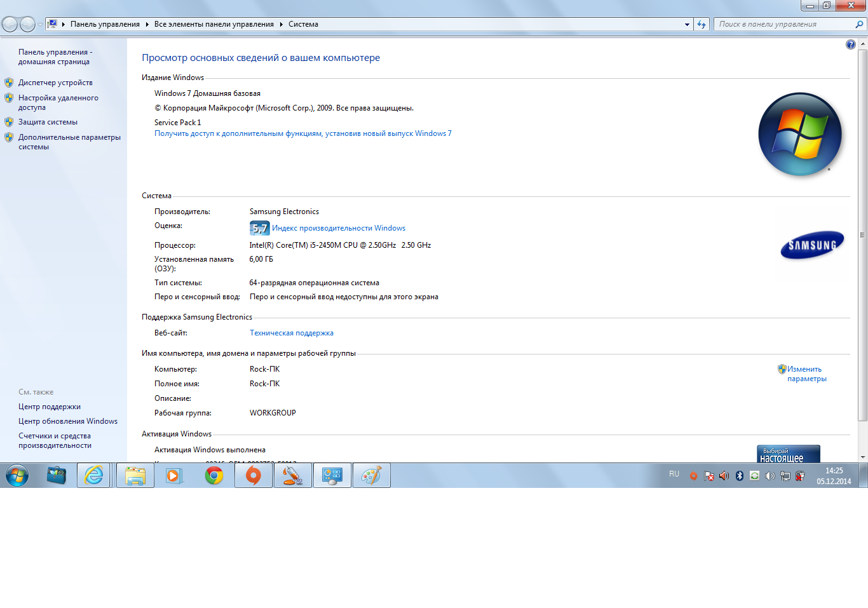Select Система breadcrumb item
The height and width of the screenshot is (608, 868).
click(303, 24)
